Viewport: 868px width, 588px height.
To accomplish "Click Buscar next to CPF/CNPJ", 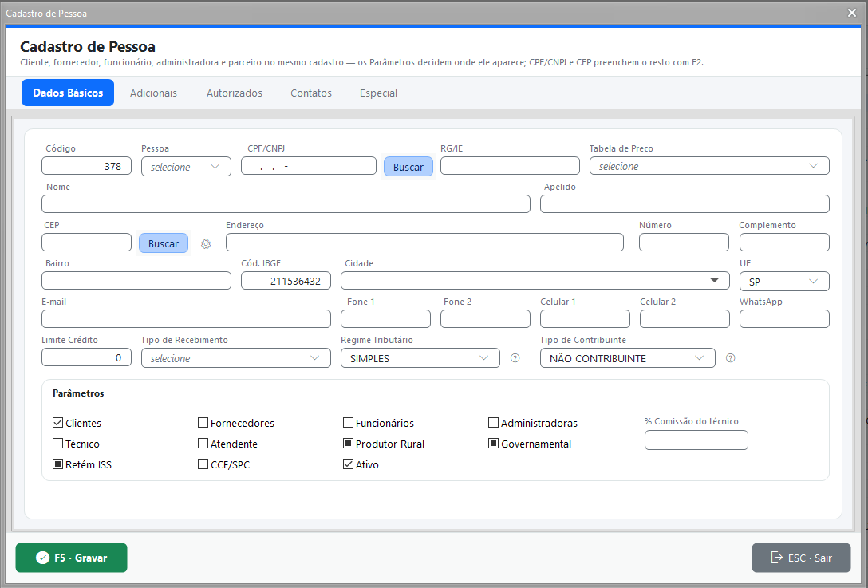I will click(x=408, y=167).
